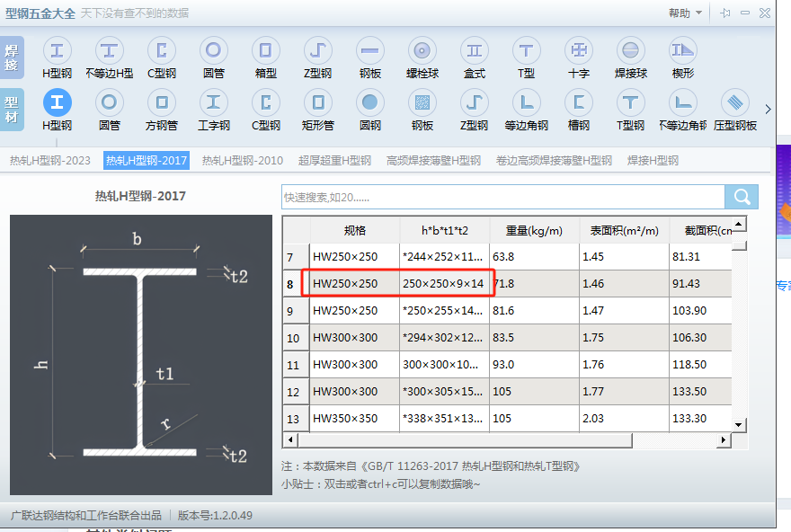Select 箱型 welded section icon
Image resolution: width=791 pixels, height=532 pixels.
pyautogui.click(x=266, y=50)
